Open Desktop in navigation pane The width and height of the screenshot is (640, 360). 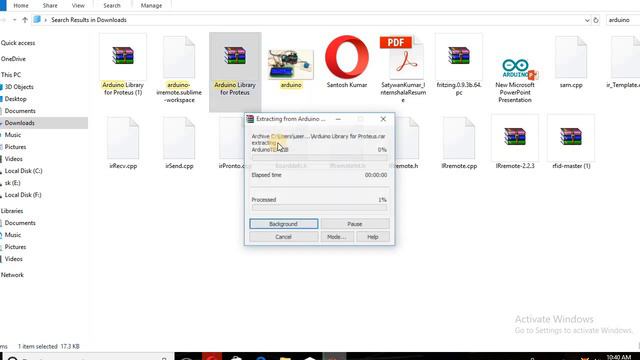click(16, 99)
